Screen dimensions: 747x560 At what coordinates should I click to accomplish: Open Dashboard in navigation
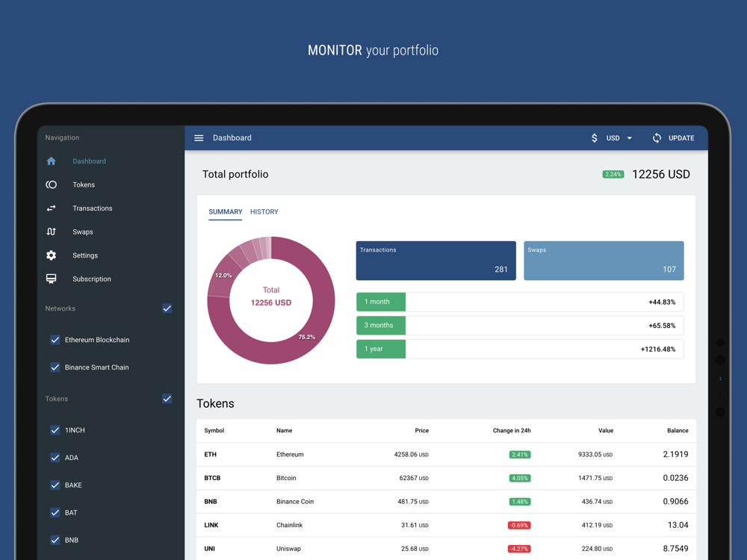pyautogui.click(x=90, y=161)
